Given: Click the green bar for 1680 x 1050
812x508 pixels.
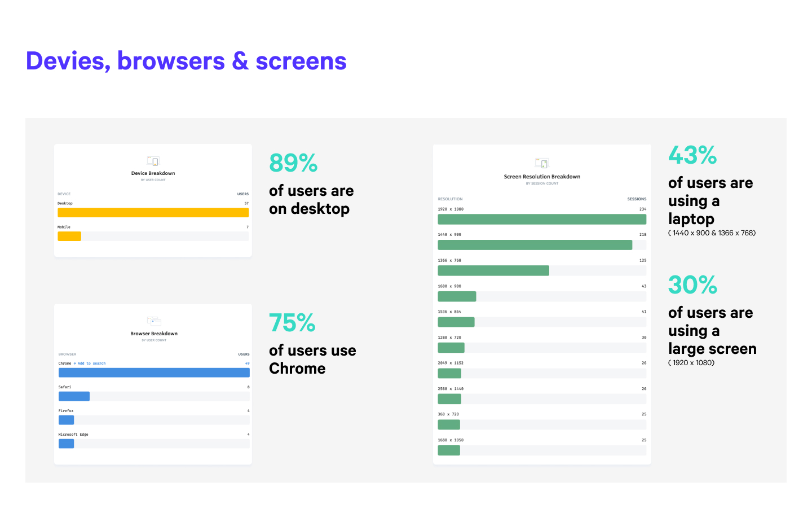Looking at the screenshot, I should pyautogui.click(x=449, y=450).
